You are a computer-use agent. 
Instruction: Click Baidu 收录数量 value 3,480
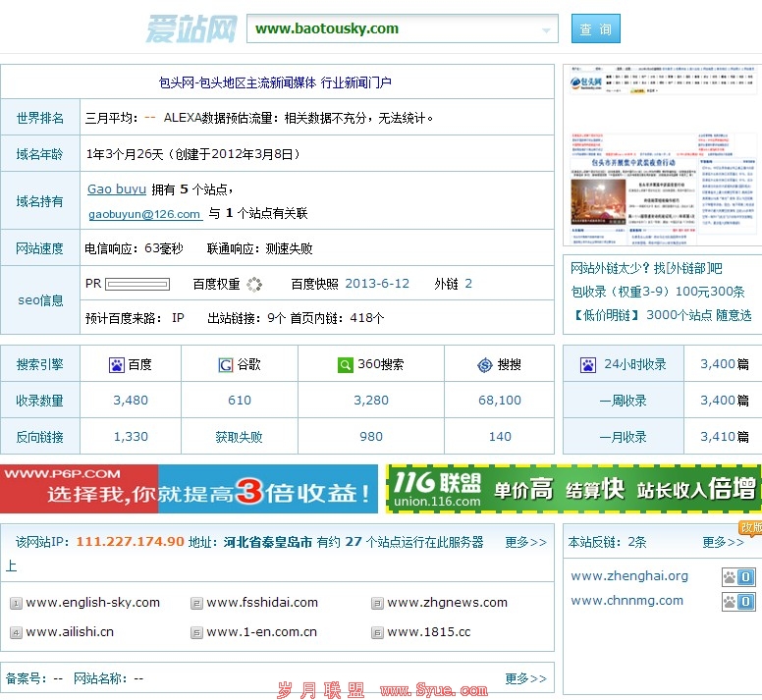[x=131, y=401]
